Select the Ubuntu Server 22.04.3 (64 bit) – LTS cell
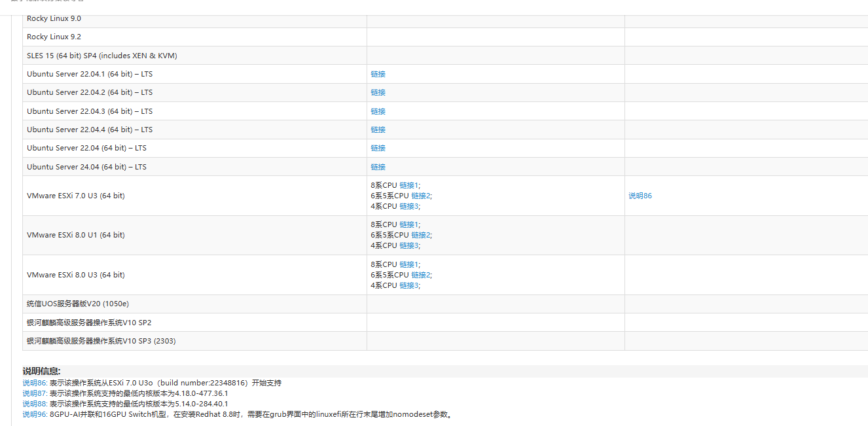The width and height of the screenshot is (868, 426). click(x=194, y=111)
